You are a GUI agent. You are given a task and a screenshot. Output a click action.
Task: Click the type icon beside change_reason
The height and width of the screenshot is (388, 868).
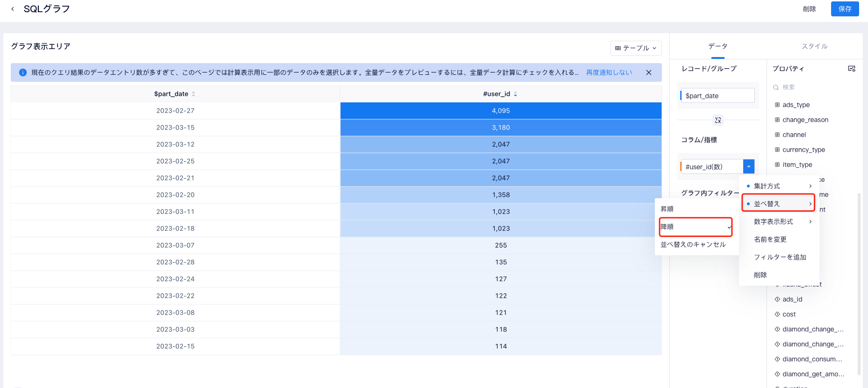click(x=777, y=120)
